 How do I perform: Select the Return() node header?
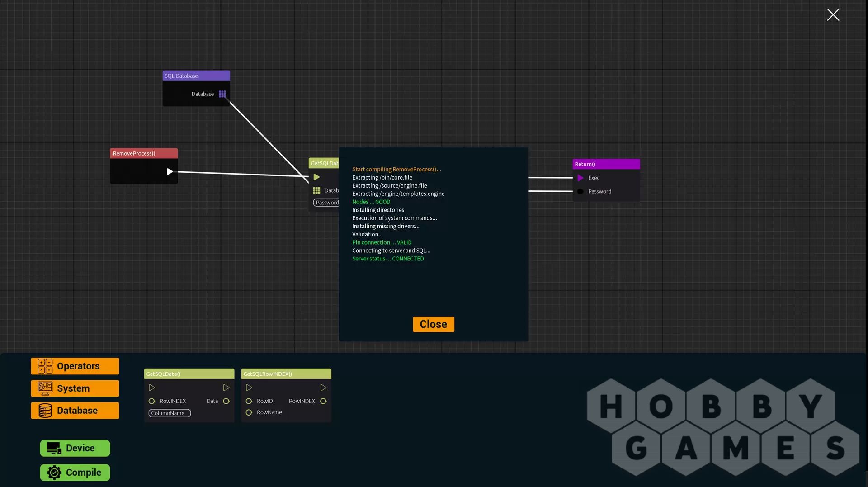(x=606, y=164)
